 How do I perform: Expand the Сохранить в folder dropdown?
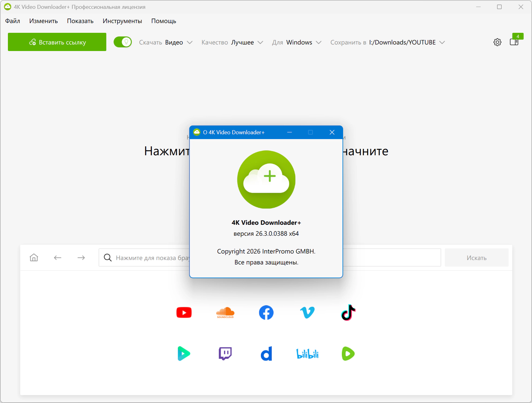[388, 42]
